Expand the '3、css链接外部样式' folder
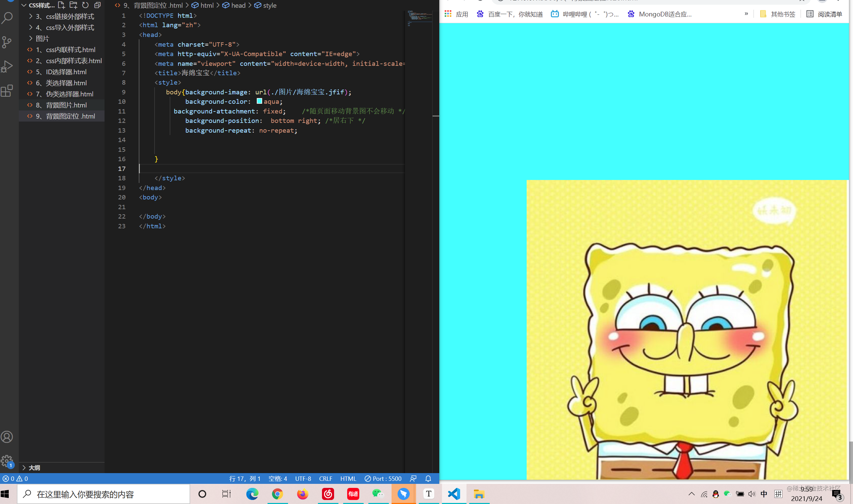853x504 pixels. coord(62,16)
